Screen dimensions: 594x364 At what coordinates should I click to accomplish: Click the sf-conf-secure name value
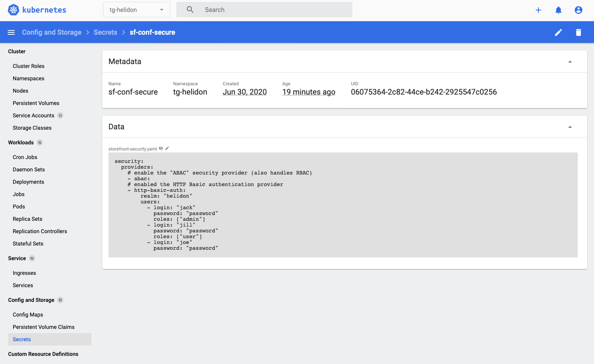(x=133, y=92)
